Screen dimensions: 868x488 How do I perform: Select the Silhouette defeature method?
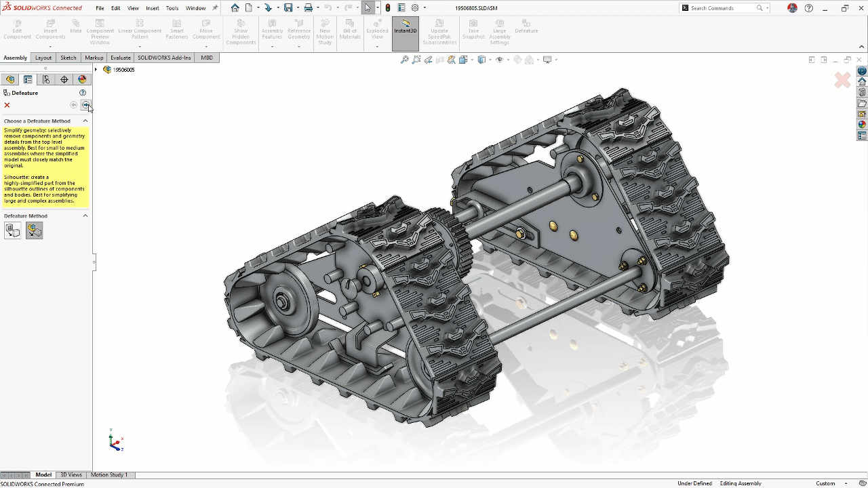[34, 231]
